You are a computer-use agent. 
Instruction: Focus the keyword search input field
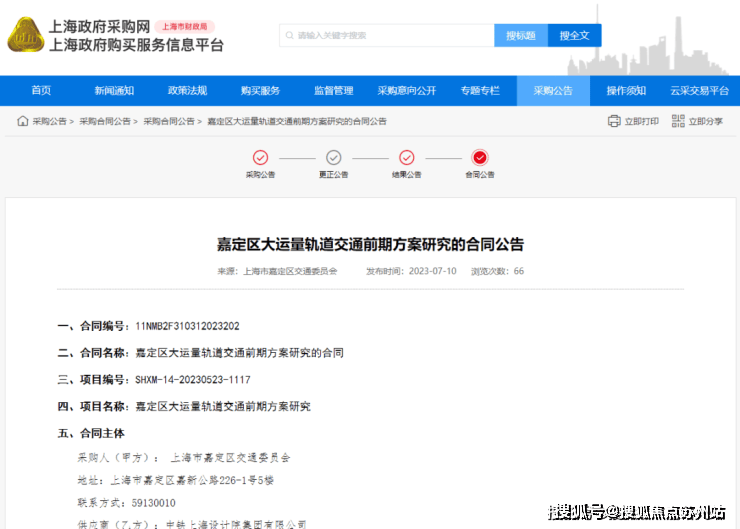[x=390, y=35]
